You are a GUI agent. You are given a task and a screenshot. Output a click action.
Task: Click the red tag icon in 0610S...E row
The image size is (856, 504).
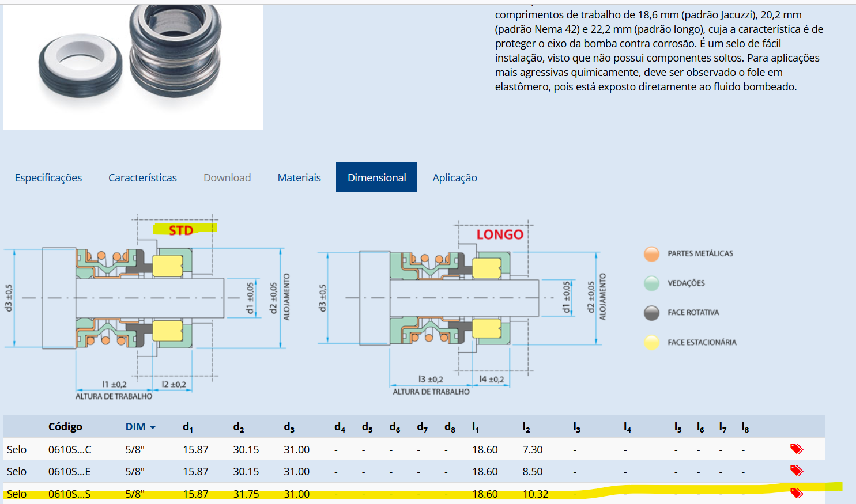click(x=797, y=471)
